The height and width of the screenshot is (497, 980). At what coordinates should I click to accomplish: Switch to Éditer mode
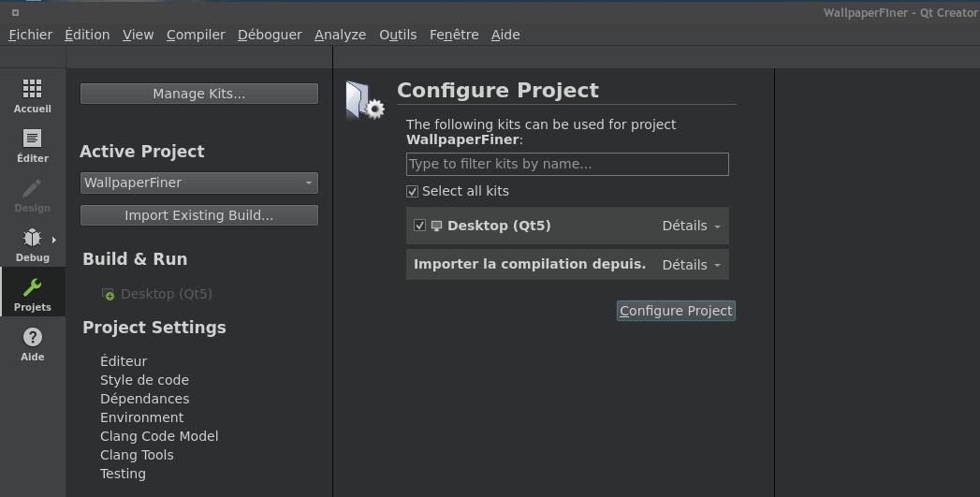pos(33,145)
